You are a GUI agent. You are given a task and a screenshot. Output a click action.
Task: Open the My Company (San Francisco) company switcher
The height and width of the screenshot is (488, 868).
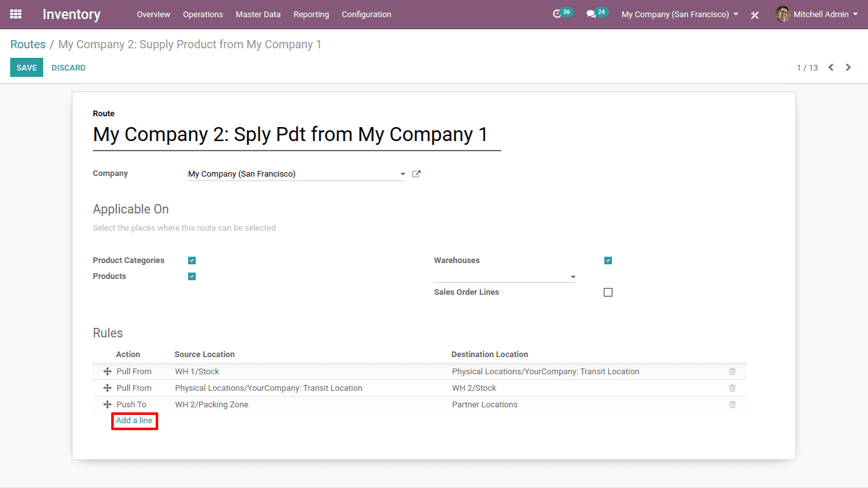pyautogui.click(x=680, y=14)
